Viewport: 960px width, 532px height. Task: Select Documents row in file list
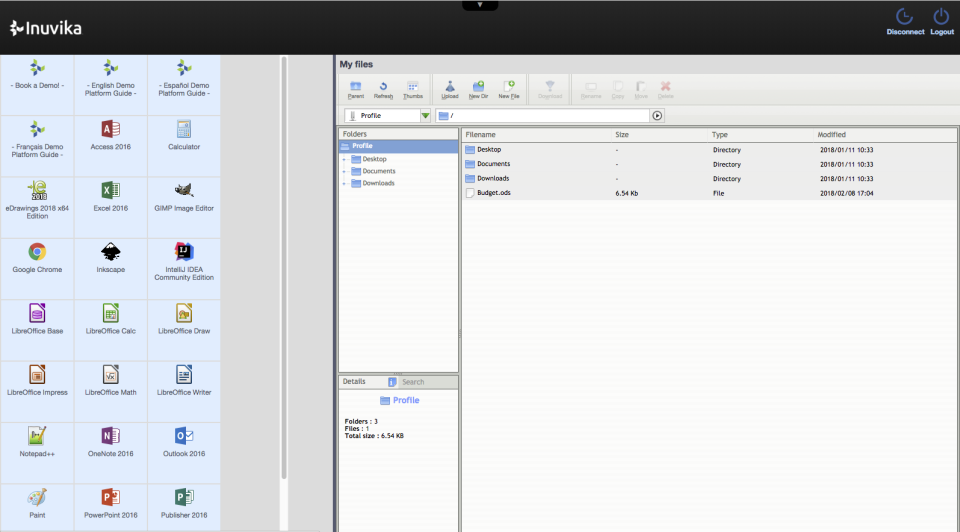tap(709, 164)
